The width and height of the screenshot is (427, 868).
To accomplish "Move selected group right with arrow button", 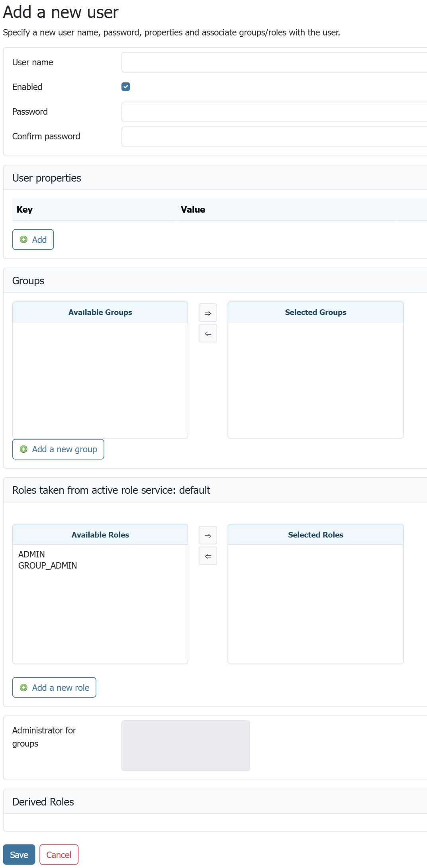I will tap(208, 313).
